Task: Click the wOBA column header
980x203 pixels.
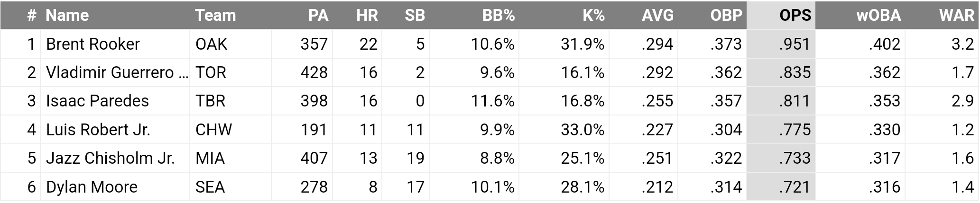Action: coord(878,15)
